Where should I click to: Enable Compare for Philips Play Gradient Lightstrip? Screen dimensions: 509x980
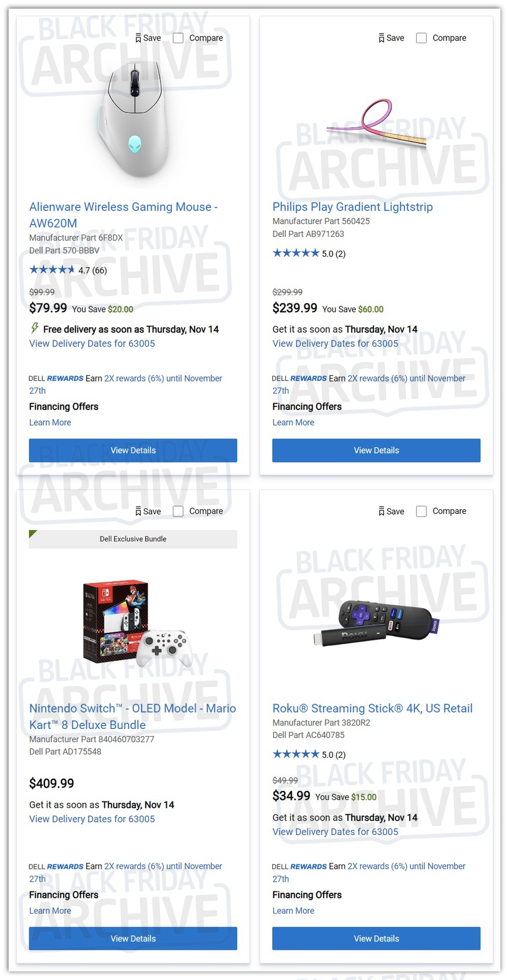point(421,38)
